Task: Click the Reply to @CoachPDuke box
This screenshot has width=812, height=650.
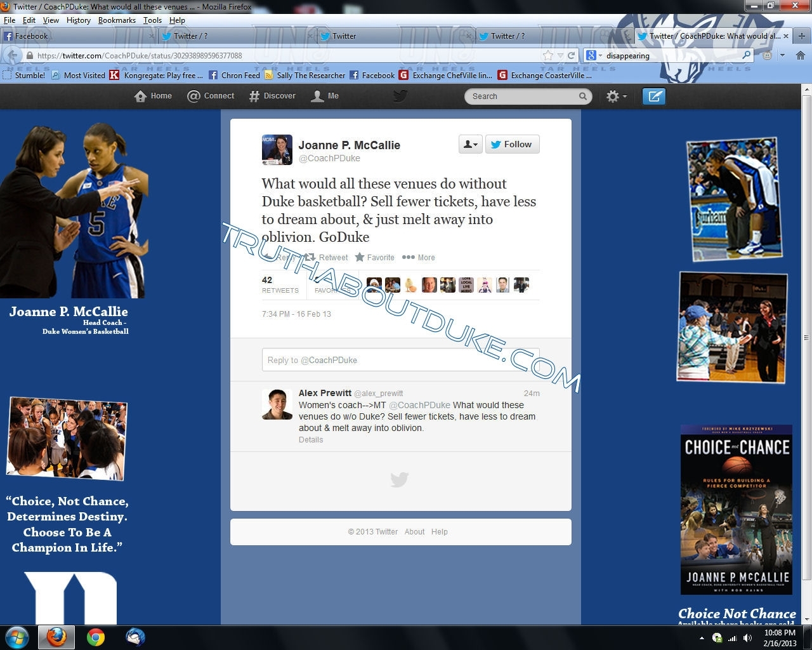Action: point(401,360)
